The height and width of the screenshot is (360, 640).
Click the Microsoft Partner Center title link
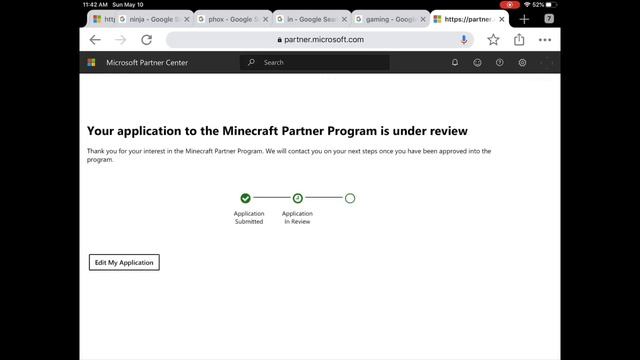pyautogui.click(x=147, y=62)
